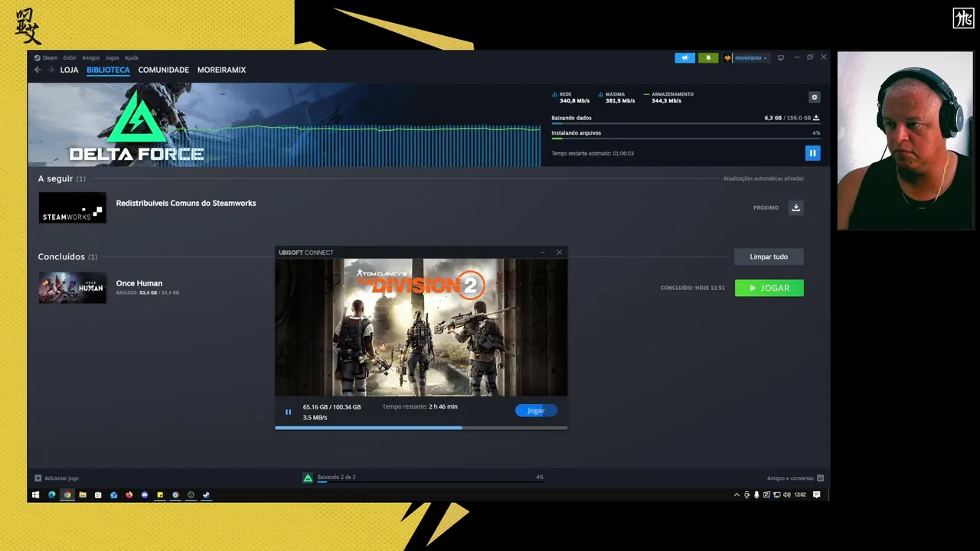Viewport: 980px width, 551px height.
Task: Switch Steam to Big Picture mode icon
Action: point(780,57)
